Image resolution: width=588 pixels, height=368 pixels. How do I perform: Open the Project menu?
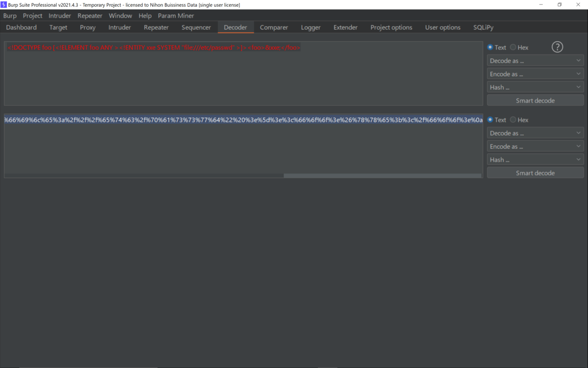pos(32,16)
